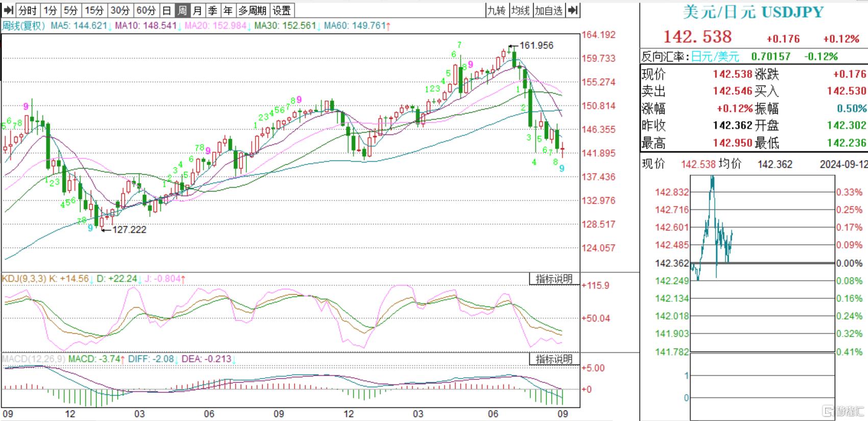Click the DIFF: -2.08 MACD value
The height and width of the screenshot is (421, 868).
[152, 359]
